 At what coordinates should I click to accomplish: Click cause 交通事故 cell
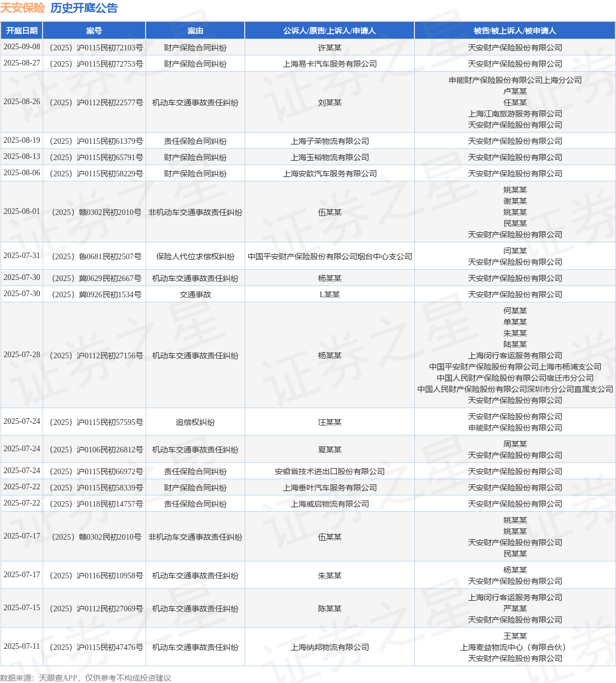[195, 294]
